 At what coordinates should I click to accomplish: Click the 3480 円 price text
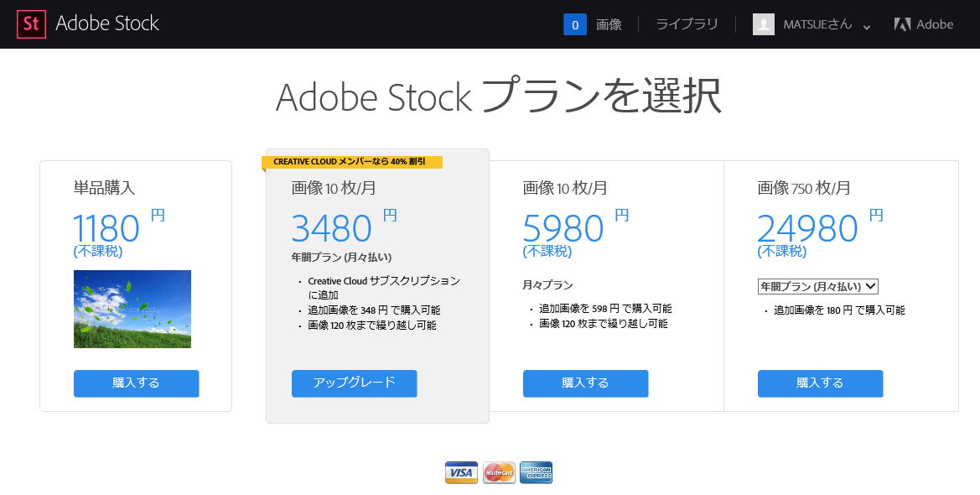click(x=332, y=228)
